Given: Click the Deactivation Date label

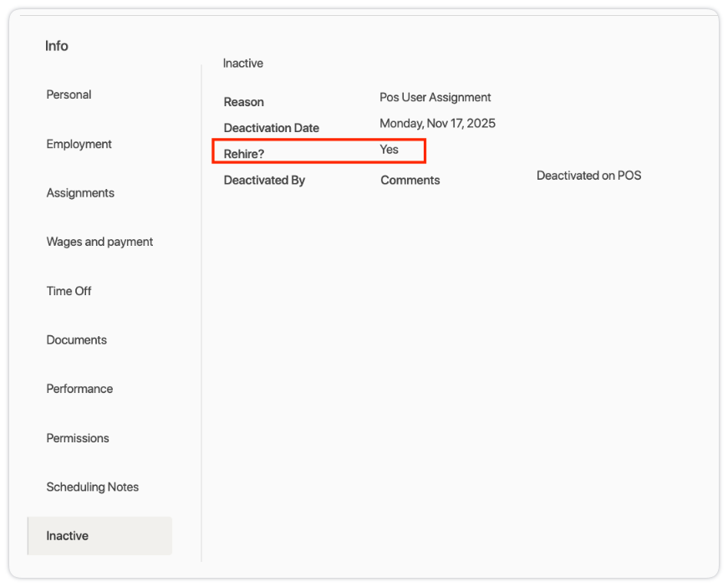Looking at the screenshot, I should coord(272,128).
